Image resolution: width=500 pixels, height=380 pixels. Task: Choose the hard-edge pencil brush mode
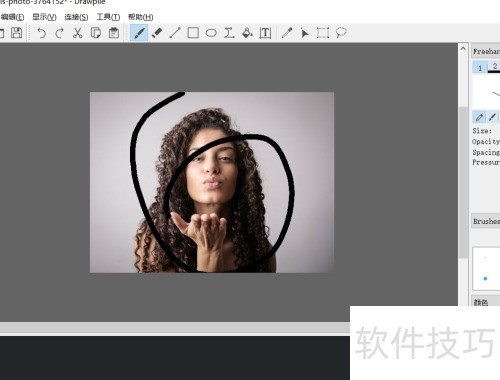(x=479, y=117)
